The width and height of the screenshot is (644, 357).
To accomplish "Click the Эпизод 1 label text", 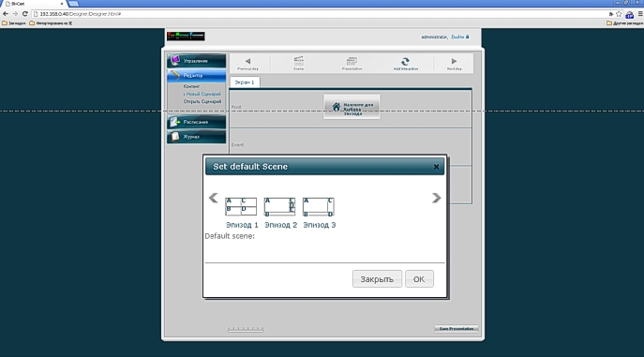I will coord(242,225).
